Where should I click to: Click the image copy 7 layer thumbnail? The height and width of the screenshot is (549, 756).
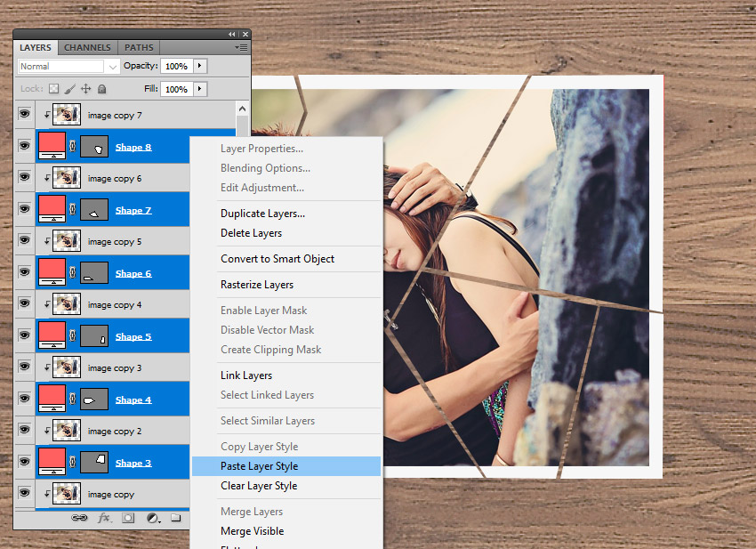[x=67, y=114]
